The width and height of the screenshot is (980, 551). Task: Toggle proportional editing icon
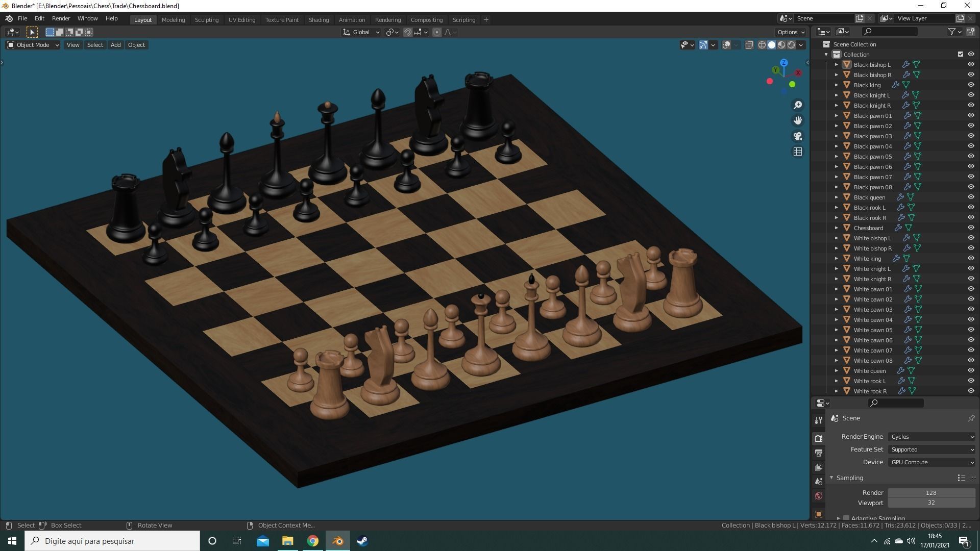tap(436, 32)
